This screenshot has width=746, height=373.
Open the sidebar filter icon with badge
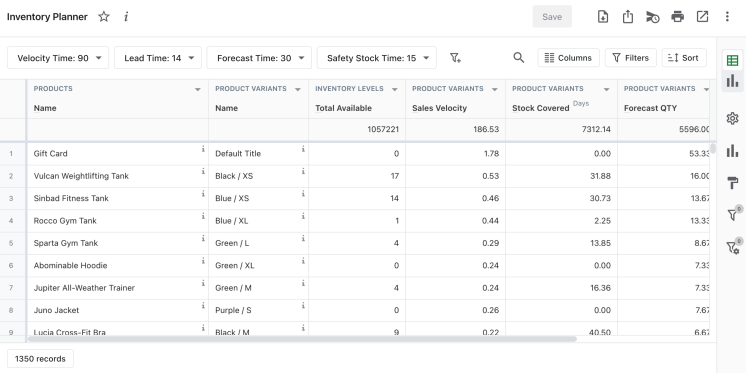click(733, 214)
